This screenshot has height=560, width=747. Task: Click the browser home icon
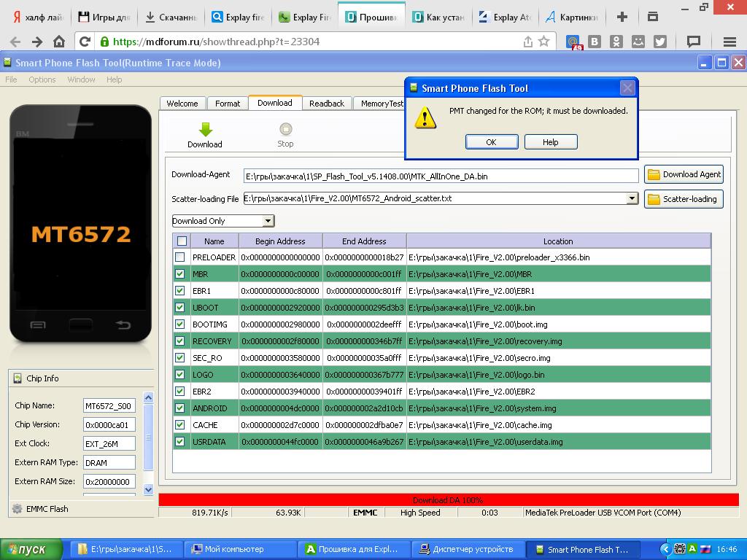pos(59,42)
